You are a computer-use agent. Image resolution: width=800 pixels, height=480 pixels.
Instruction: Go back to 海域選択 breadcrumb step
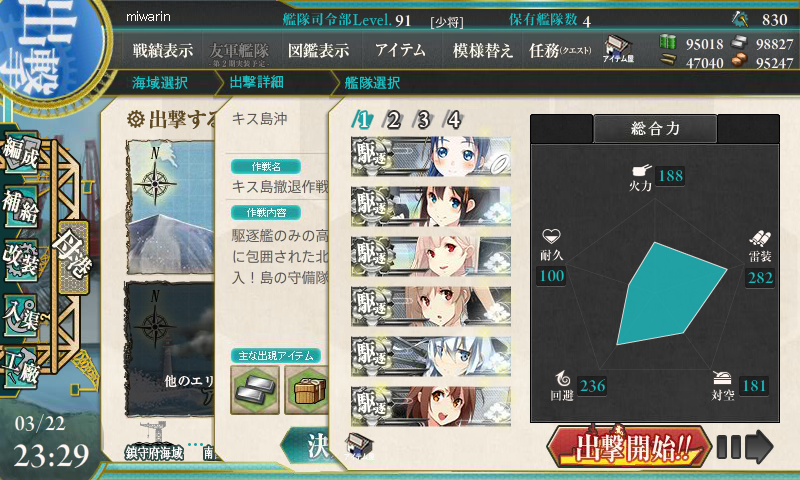tap(160, 83)
